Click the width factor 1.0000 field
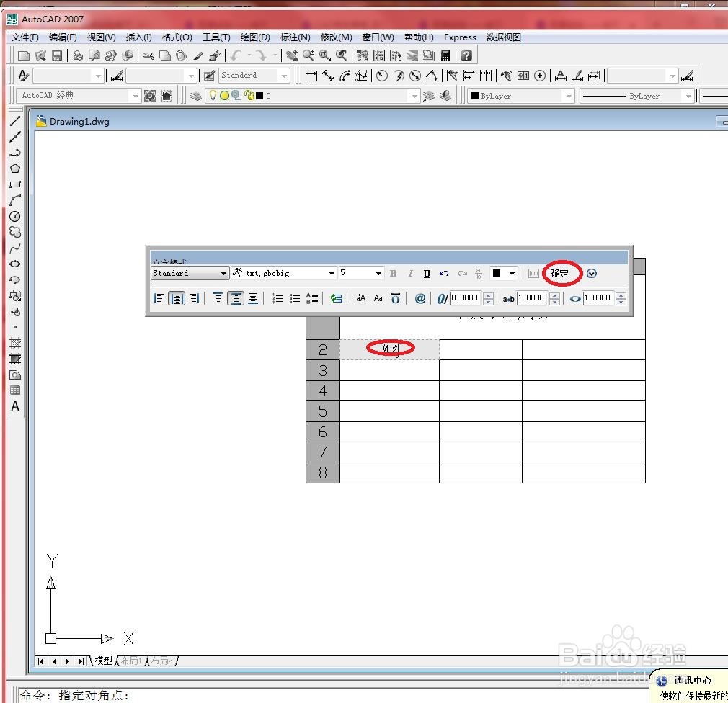The width and height of the screenshot is (728, 703). point(599,298)
